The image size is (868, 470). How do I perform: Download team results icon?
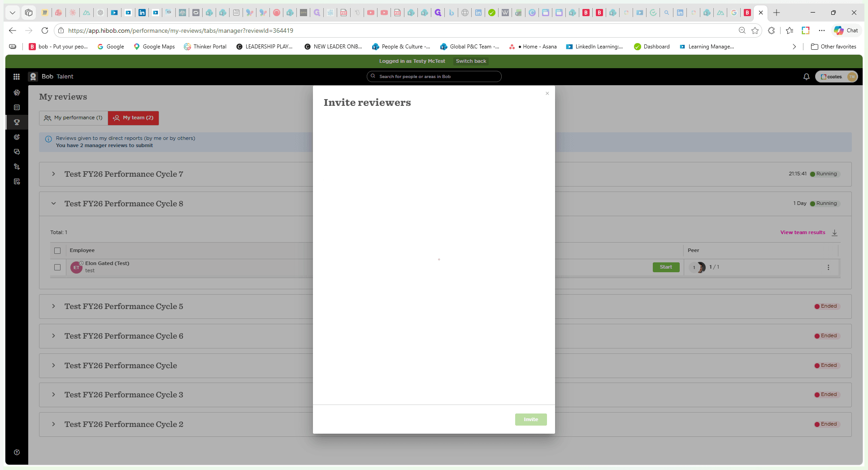click(x=835, y=232)
